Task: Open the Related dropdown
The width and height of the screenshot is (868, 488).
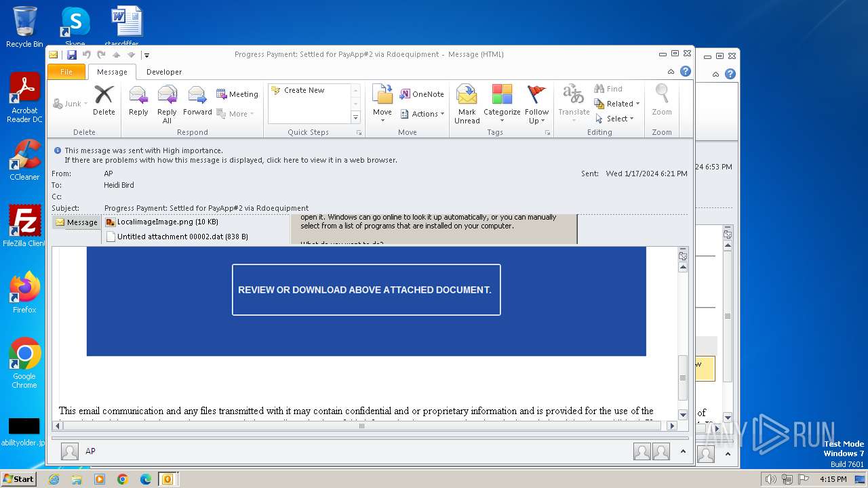Action: [617, 104]
